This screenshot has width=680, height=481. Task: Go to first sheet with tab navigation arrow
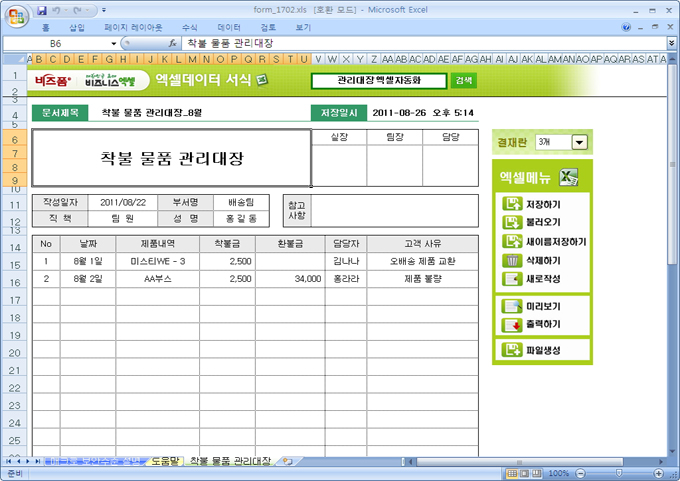9,461
